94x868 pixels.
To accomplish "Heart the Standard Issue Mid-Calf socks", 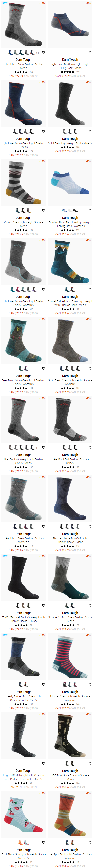I will click(x=90, y=526).
